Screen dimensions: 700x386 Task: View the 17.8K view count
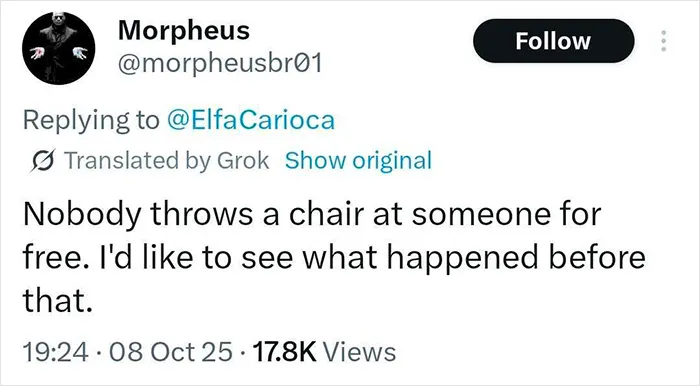(x=284, y=352)
